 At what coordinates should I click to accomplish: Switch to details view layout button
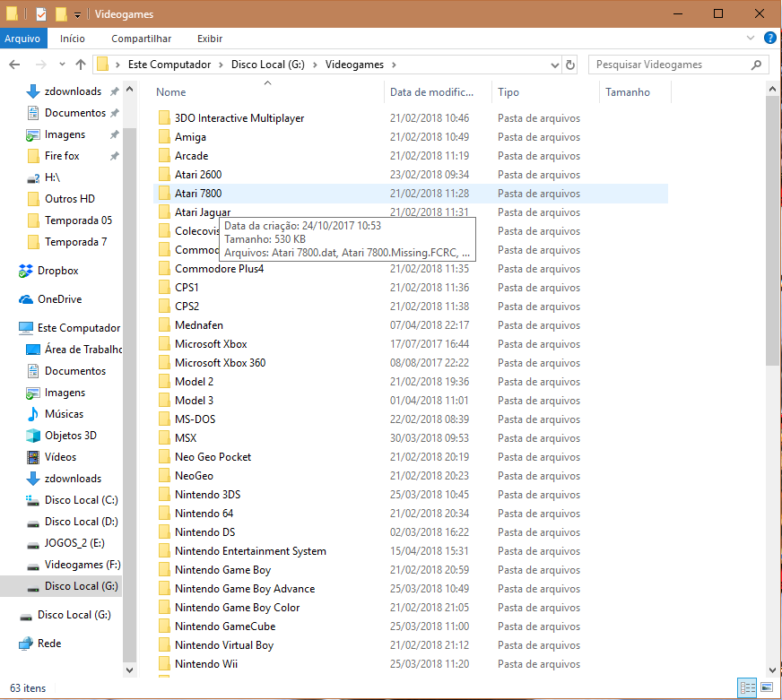click(747, 688)
